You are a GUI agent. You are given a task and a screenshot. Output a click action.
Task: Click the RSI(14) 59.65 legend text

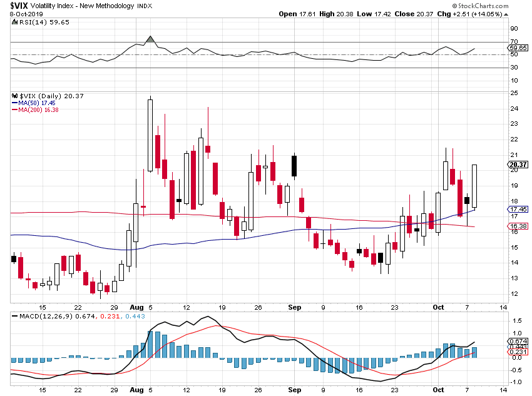[44, 22]
